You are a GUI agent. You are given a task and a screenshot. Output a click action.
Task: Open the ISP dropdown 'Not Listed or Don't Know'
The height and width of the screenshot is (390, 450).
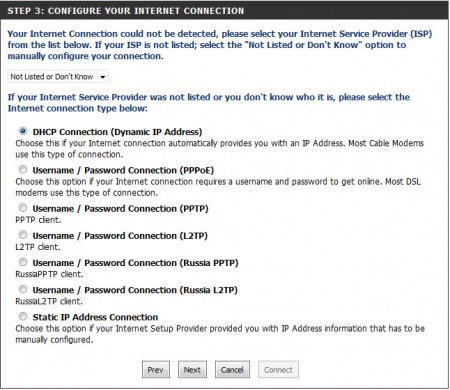point(58,77)
